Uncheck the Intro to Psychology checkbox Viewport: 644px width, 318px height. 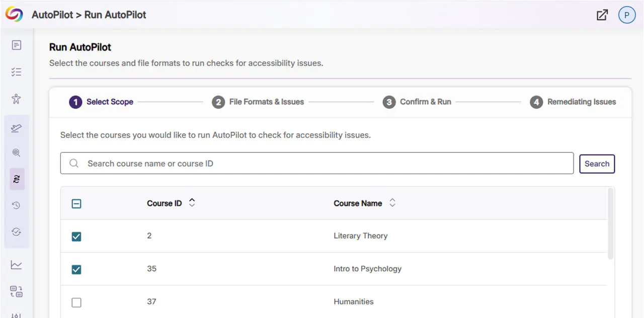coord(76,269)
